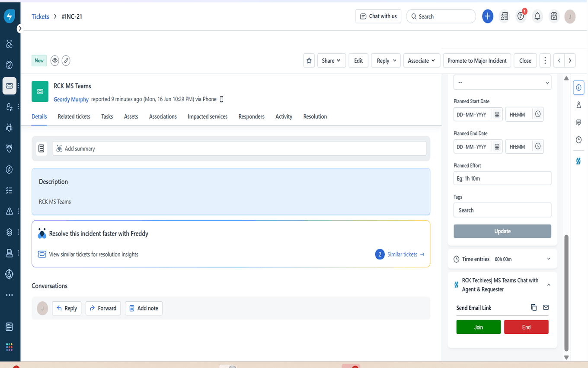The height and width of the screenshot is (368, 588).
Task: Open Planned End Date clock icon
Action: 538,147
